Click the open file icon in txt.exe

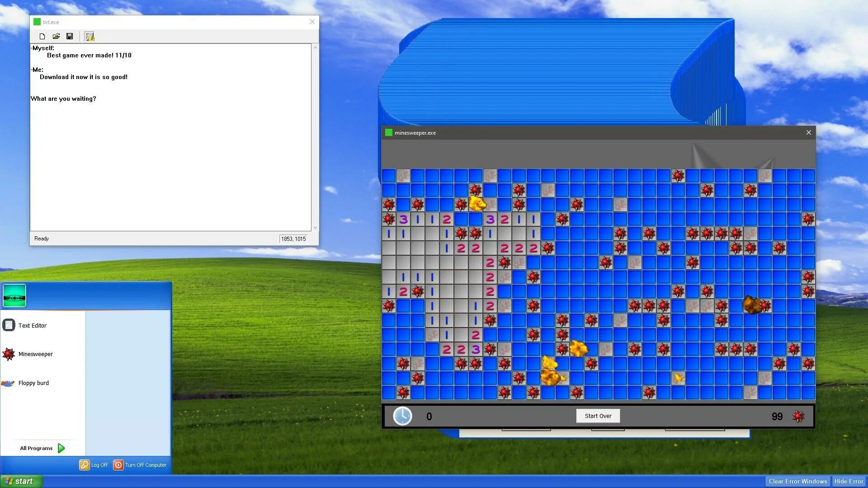pyautogui.click(x=56, y=36)
